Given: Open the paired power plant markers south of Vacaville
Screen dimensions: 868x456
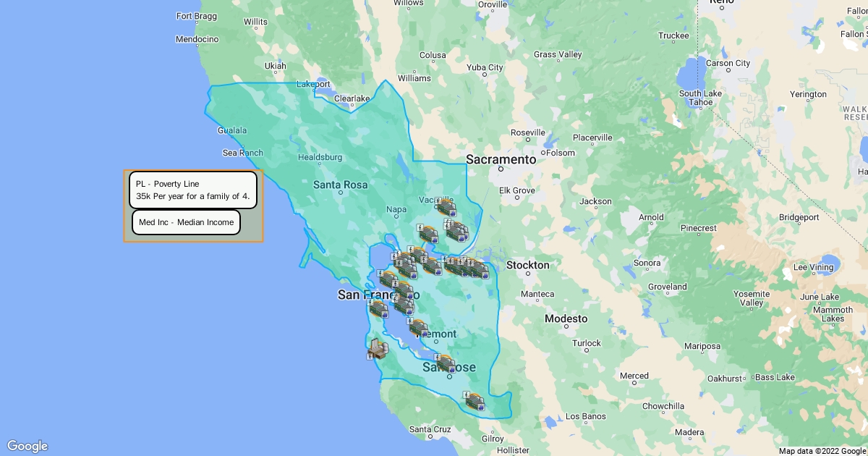Looking at the screenshot, I should tap(456, 232).
